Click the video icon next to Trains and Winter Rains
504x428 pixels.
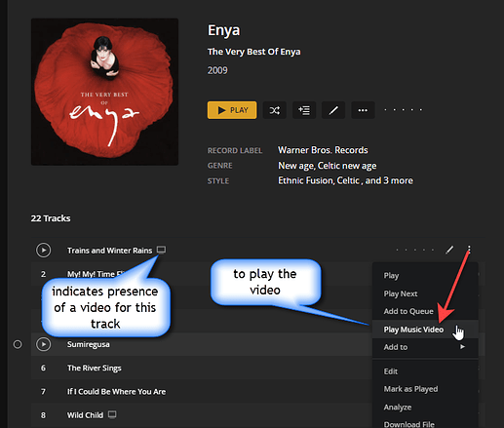(161, 250)
